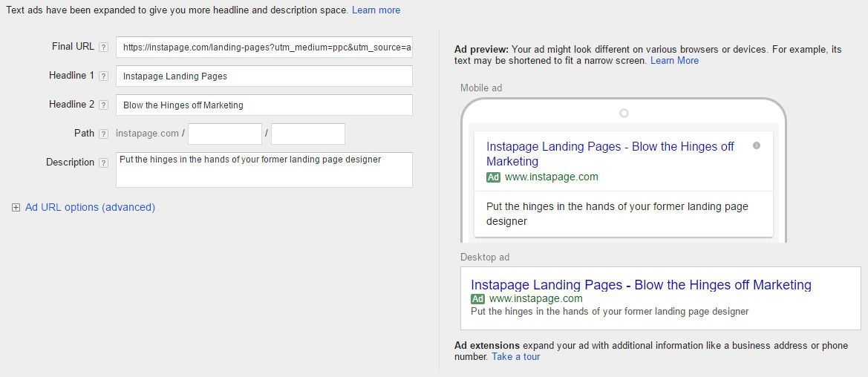This screenshot has width=868, height=377.
Task: Click the help icon beside Description
Action: pos(103,163)
